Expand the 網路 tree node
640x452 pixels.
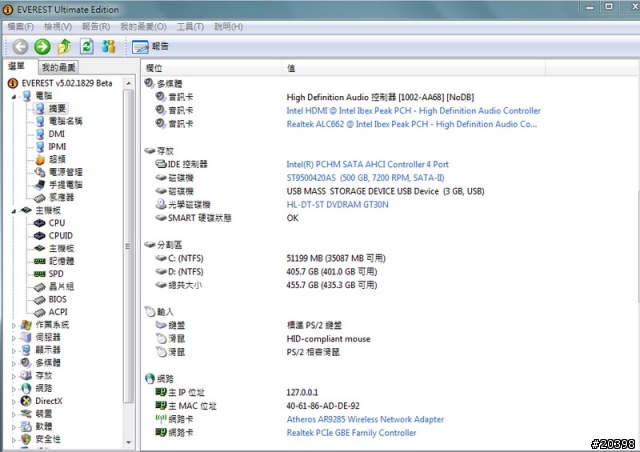pos(14,389)
